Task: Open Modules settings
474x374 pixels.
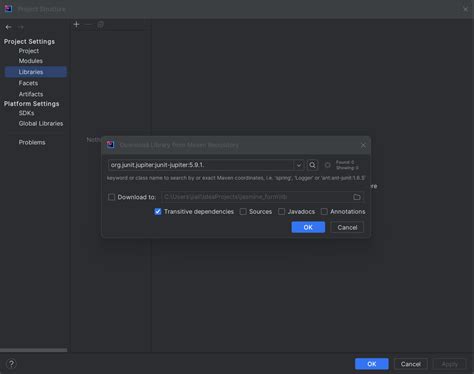Action: coord(31,61)
